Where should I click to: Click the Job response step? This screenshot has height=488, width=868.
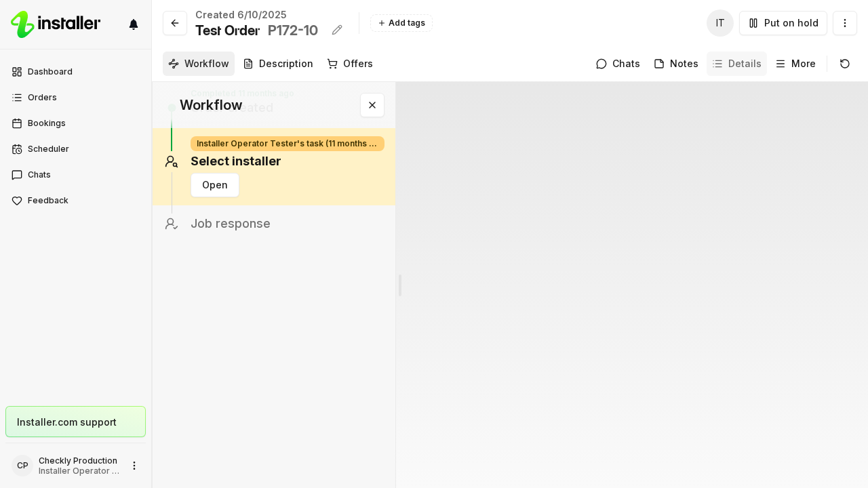point(231,224)
